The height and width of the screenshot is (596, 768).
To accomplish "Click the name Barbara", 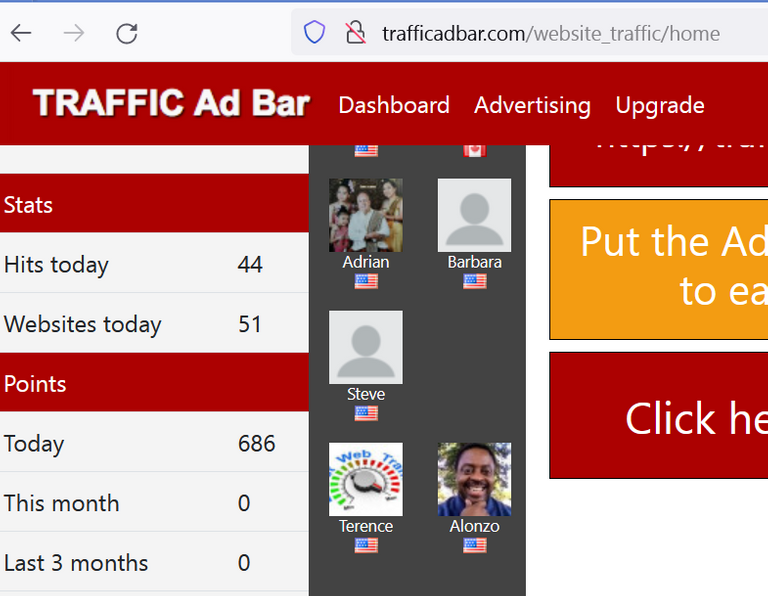I will point(475,262).
